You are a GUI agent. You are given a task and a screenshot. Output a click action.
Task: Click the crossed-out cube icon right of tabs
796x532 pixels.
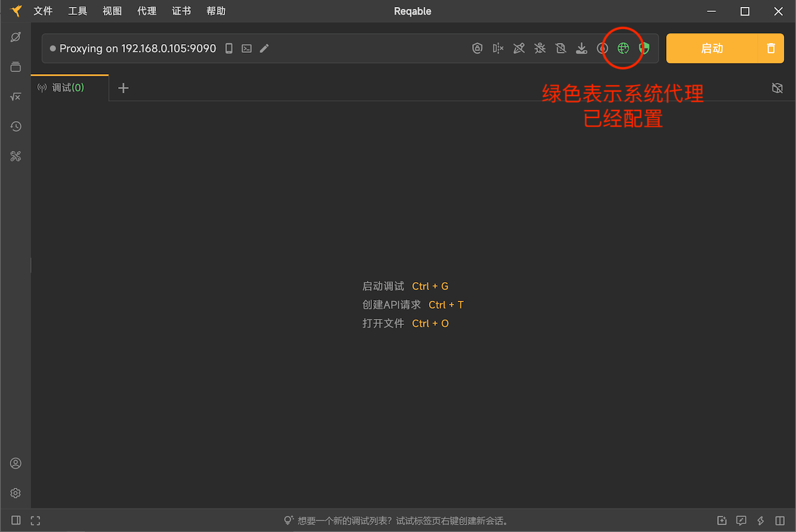(x=777, y=88)
